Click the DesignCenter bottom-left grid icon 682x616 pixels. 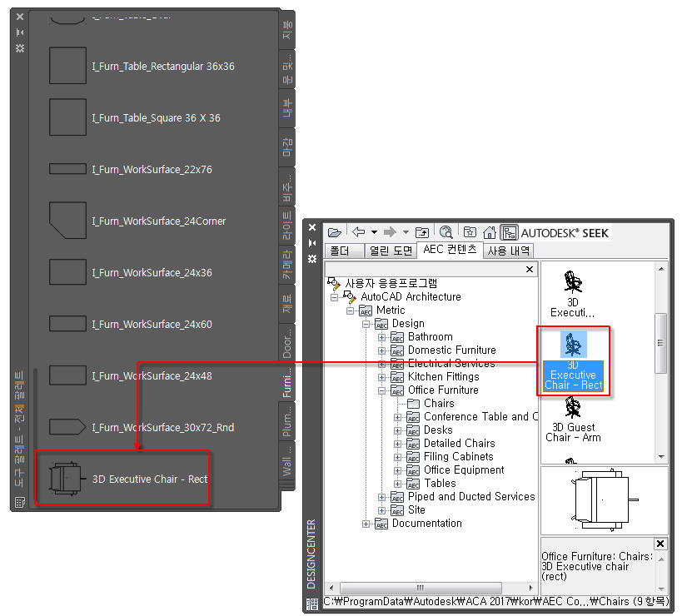[312, 604]
